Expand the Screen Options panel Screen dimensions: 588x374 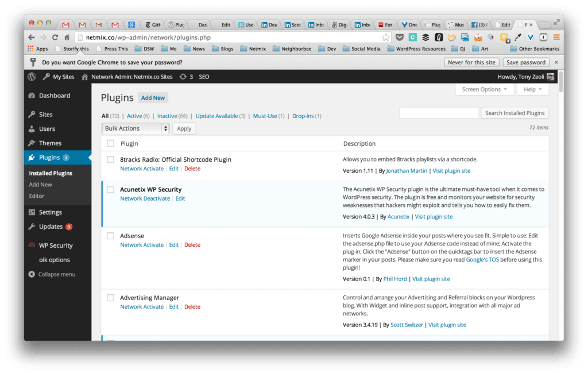pos(483,89)
